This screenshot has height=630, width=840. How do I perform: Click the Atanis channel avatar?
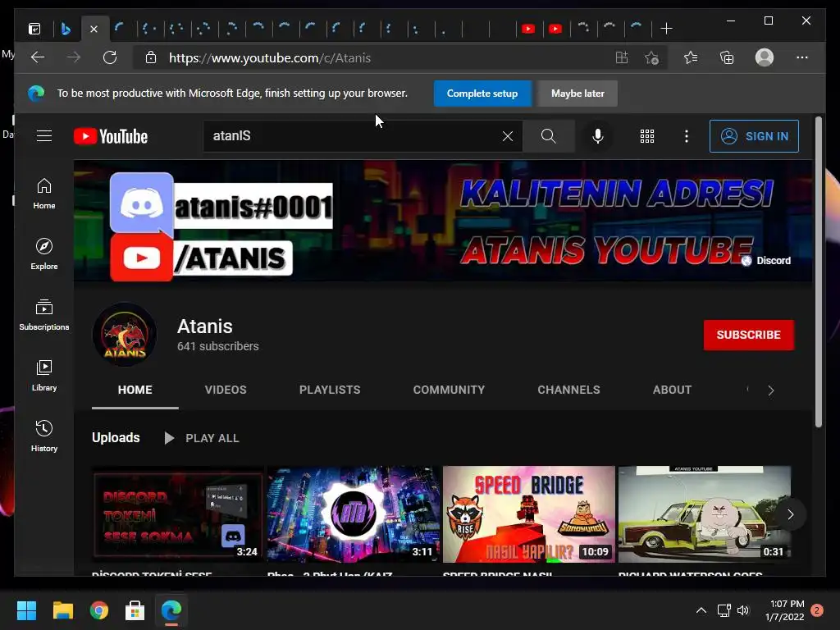[x=125, y=335]
